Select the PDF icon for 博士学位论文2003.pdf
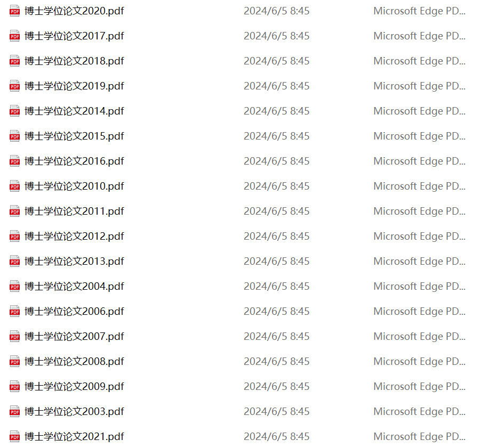This screenshot has height=448, width=482. [x=14, y=412]
